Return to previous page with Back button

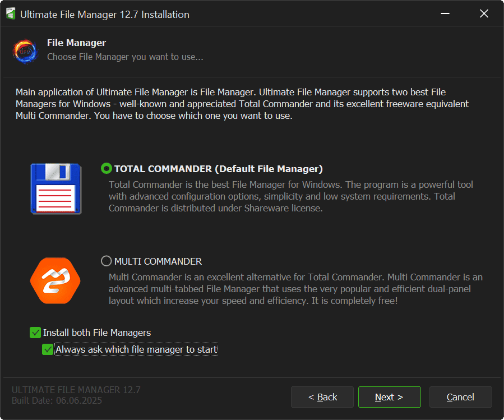[x=322, y=397]
